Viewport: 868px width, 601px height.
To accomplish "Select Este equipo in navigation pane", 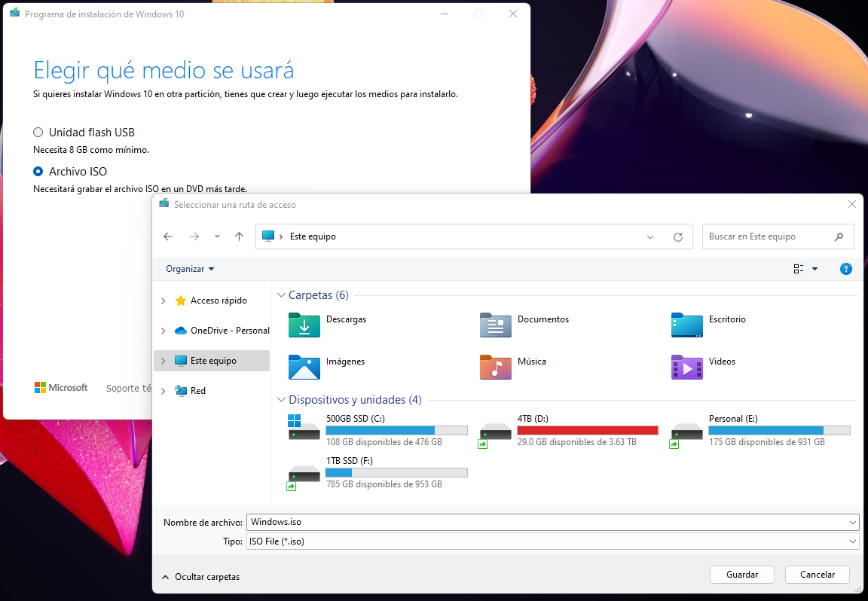I will (x=213, y=361).
